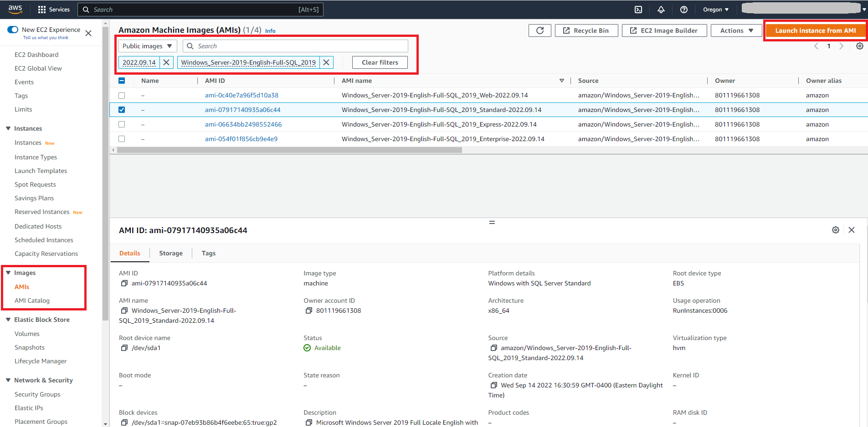Open the AWS home logo

coord(15,9)
